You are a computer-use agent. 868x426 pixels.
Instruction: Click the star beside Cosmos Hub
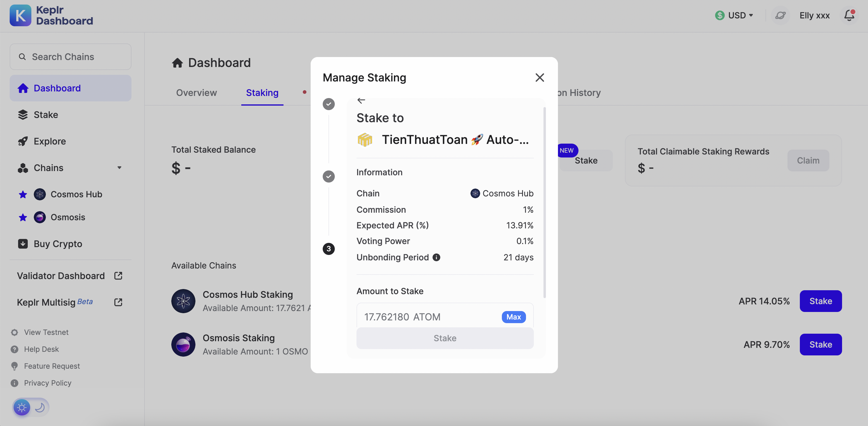(x=23, y=195)
